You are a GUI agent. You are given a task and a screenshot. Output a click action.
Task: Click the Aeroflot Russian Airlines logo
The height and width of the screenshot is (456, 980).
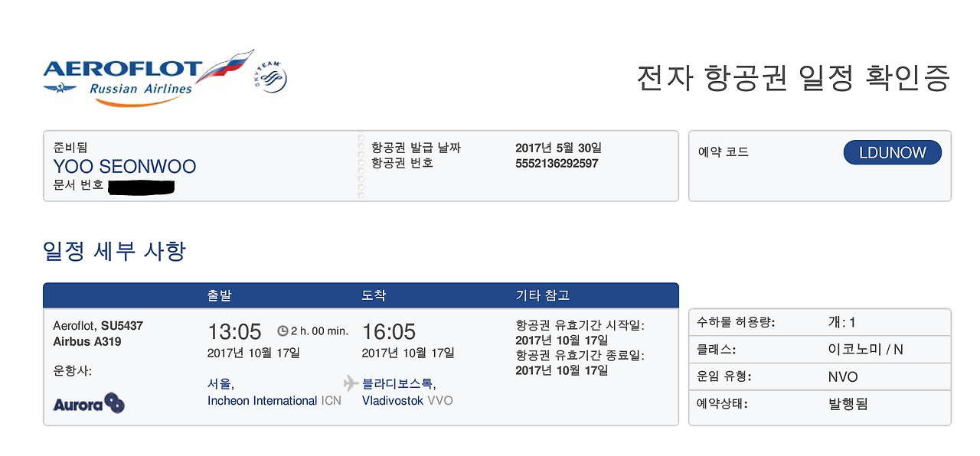point(148,77)
